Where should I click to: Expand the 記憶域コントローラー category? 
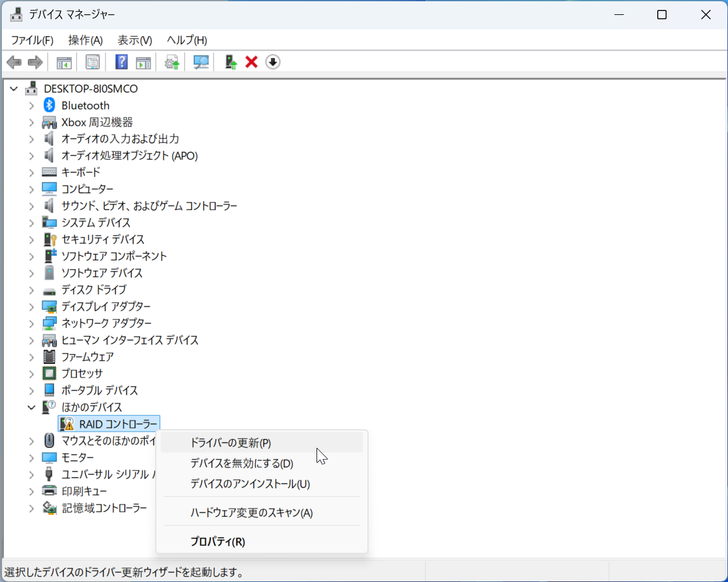tap(31, 508)
